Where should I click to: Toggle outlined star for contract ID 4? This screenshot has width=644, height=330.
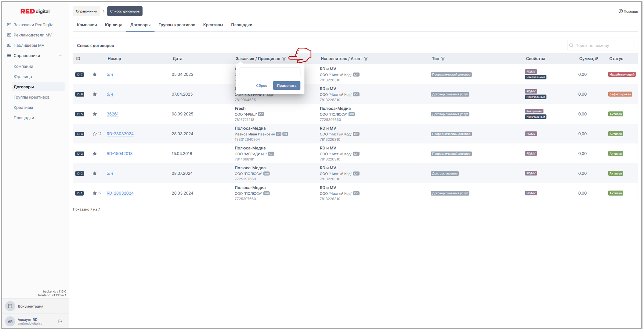(95, 134)
